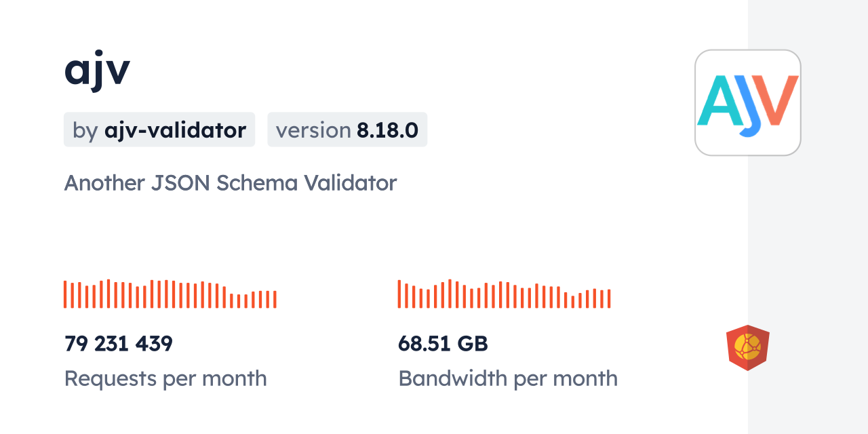Click the first bar of the requests chart
This screenshot has width=868, height=434.
(65, 294)
